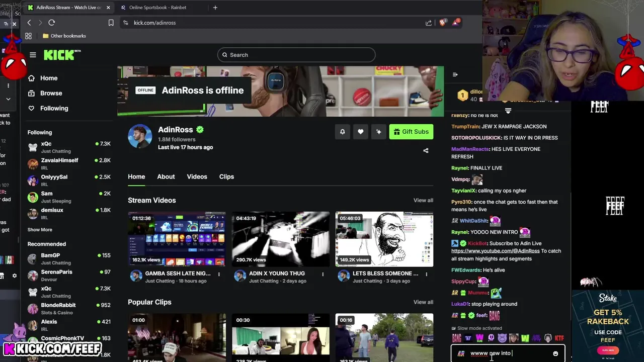Click the Gift Subs button

pos(411,132)
